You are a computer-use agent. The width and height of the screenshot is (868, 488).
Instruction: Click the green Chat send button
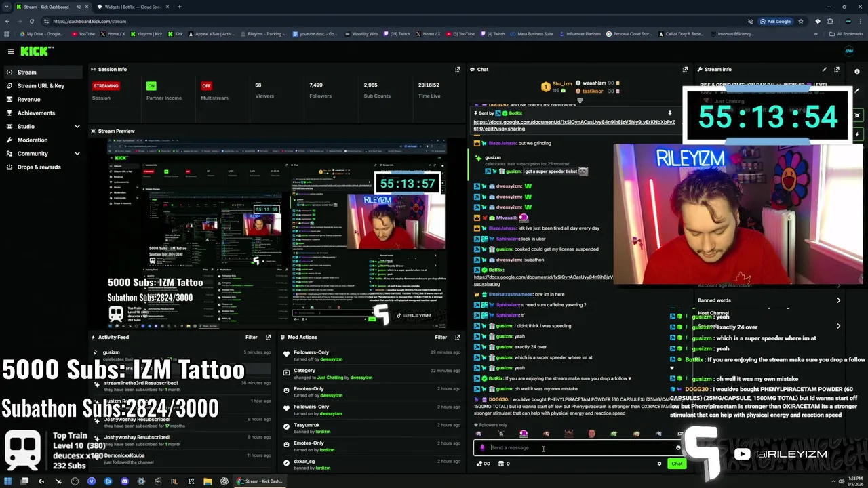[677, 464]
